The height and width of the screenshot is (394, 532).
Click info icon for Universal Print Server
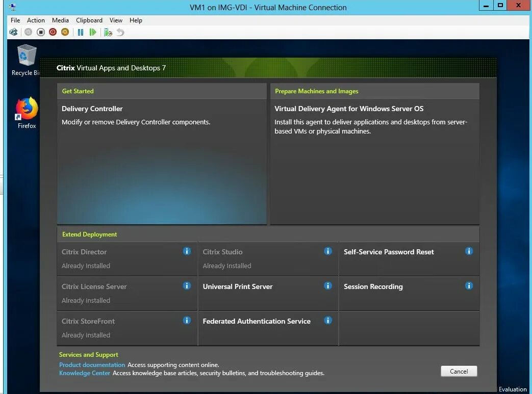point(328,285)
